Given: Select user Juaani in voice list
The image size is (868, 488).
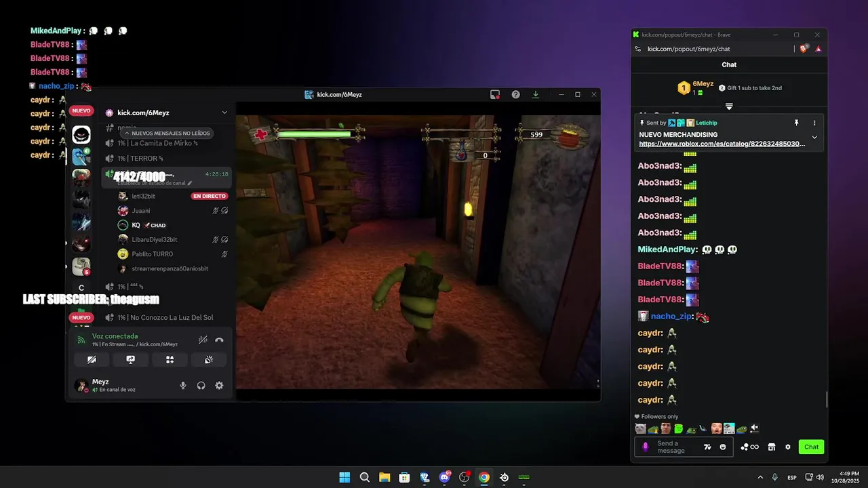Looking at the screenshot, I should click(141, 211).
